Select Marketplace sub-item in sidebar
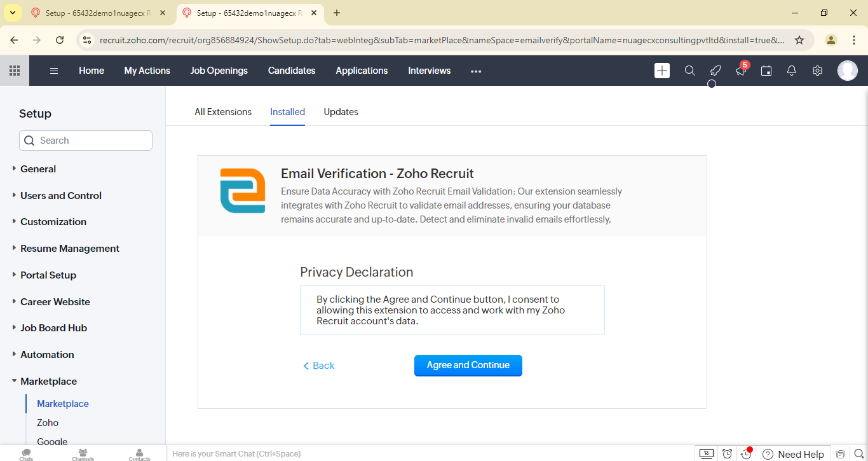 pyautogui.click(x=63, y=404)
